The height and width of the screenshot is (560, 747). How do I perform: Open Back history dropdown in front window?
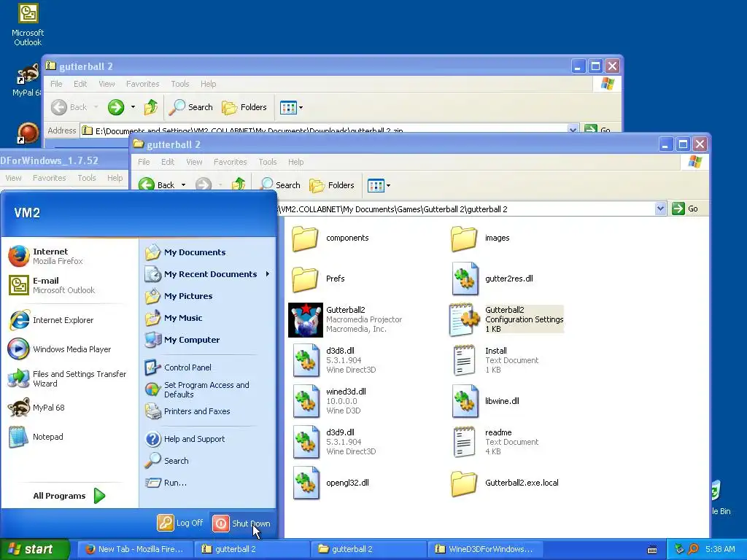[x=183, y=185]
